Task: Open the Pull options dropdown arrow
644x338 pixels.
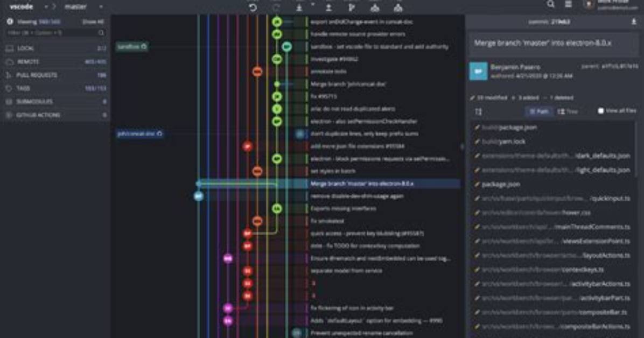Action: (x=312, y=5)
